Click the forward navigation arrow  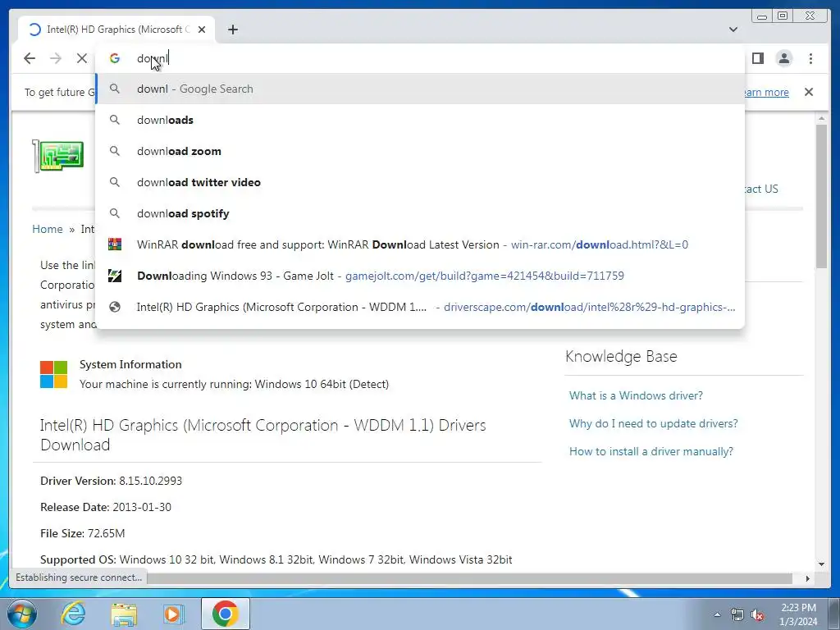(56, 58)
